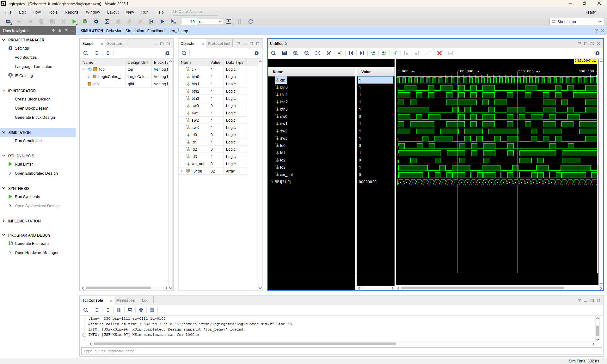Expand the LogicGates_i scope node
The image size is (607, 364).
tap(89, 77)
